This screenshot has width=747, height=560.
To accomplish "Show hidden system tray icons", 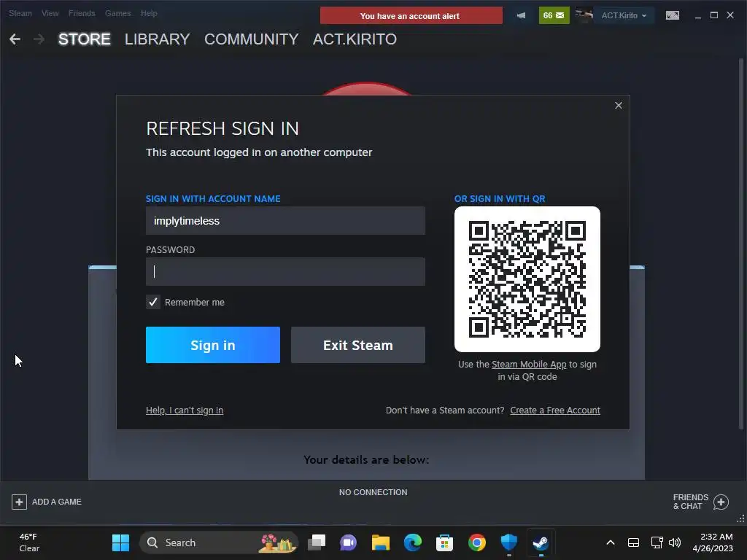I will tap(611, 542).
